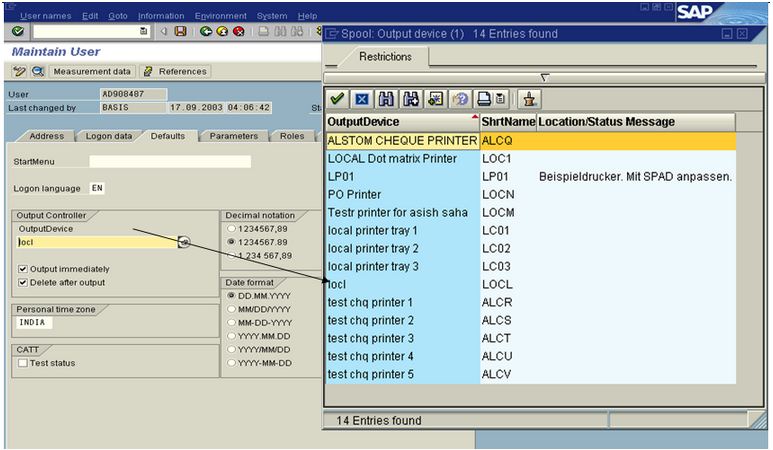Select the Restrictions tab in Spool popup

pyautogui.click(x=385, y=57)
